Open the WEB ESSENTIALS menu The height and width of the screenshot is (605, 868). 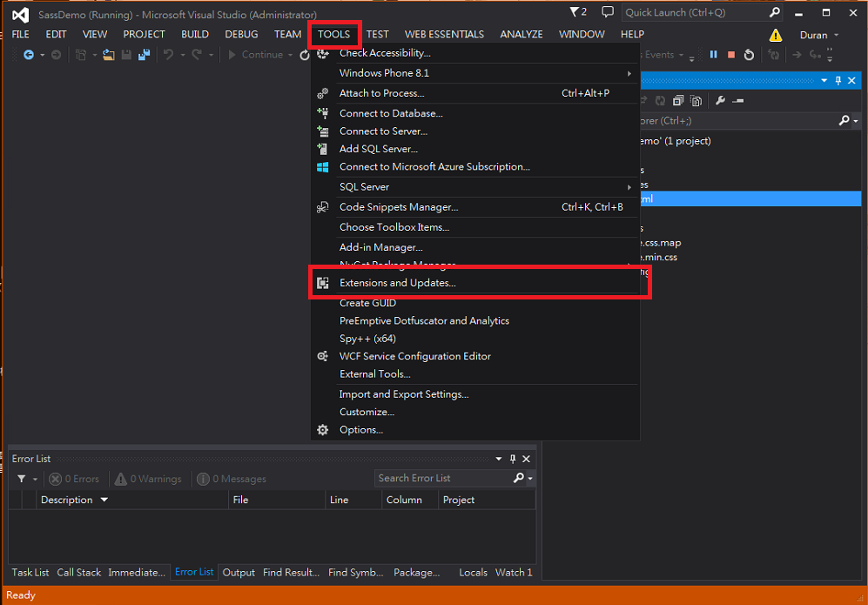click(444, 34)
